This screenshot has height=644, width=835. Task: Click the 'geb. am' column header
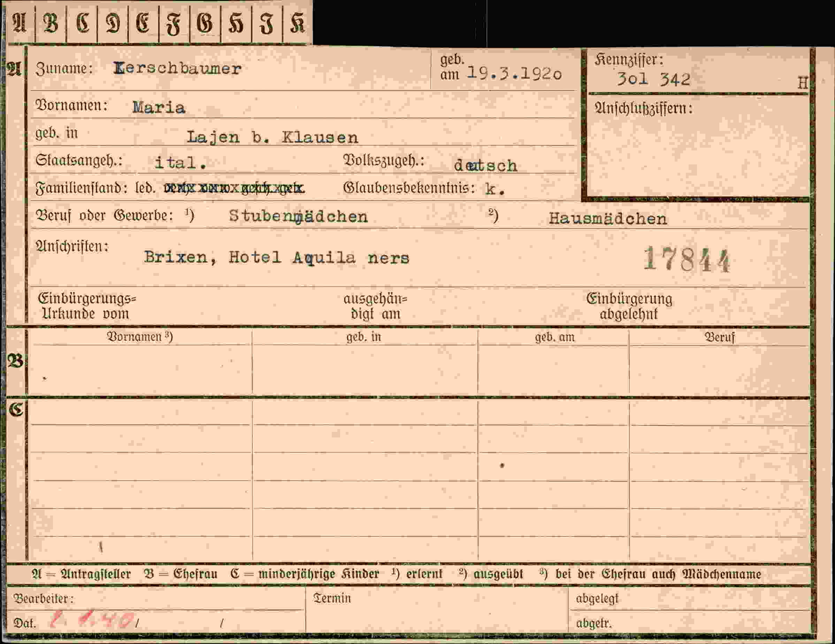554,337
